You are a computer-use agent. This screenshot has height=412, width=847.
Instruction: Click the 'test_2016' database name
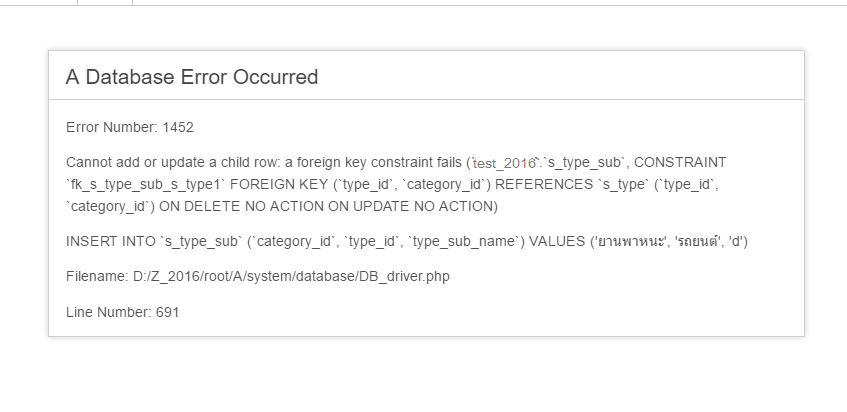504,163
